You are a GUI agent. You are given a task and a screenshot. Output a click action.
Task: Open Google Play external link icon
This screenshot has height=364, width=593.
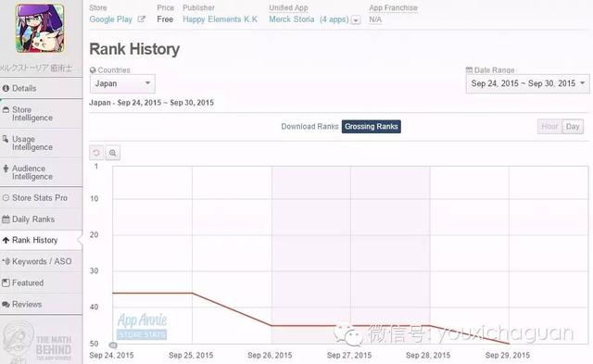pyautogui.click(x=141, y=19)
